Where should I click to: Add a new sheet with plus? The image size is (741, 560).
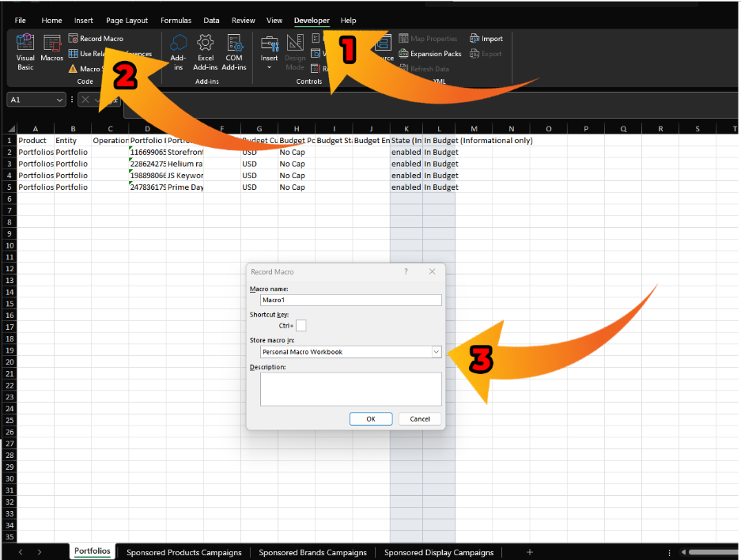(530, 552)
